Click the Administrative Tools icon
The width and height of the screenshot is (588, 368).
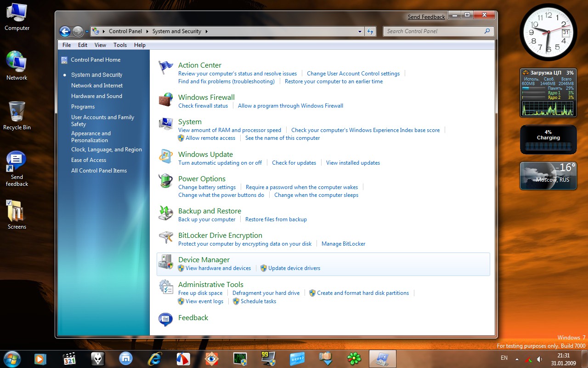[165, 287]
